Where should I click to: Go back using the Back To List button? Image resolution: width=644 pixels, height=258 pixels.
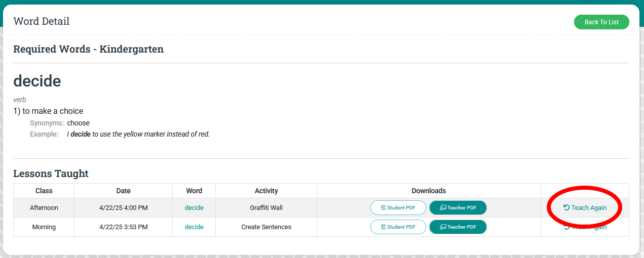[601, 22]
